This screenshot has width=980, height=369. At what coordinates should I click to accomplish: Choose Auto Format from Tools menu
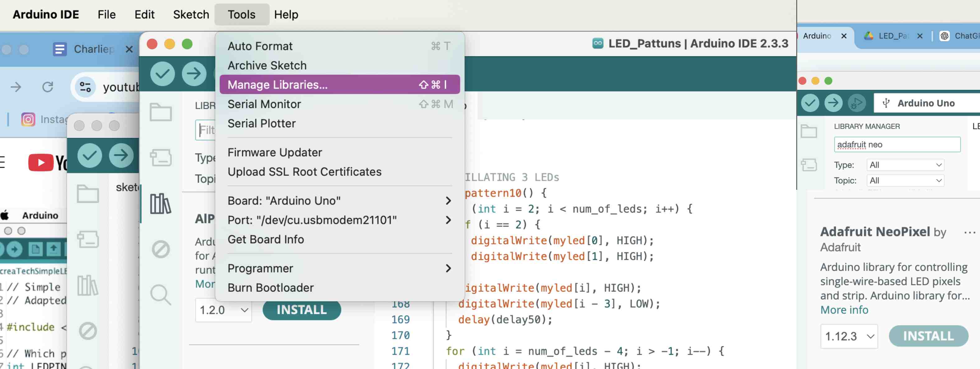point(339,46)
